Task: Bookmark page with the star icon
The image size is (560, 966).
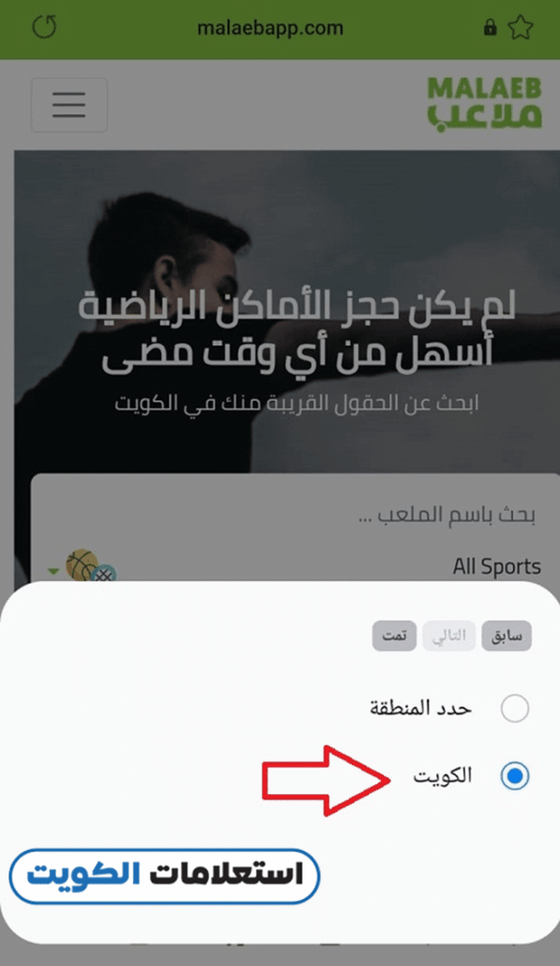Action: click(x=520, y=27)
